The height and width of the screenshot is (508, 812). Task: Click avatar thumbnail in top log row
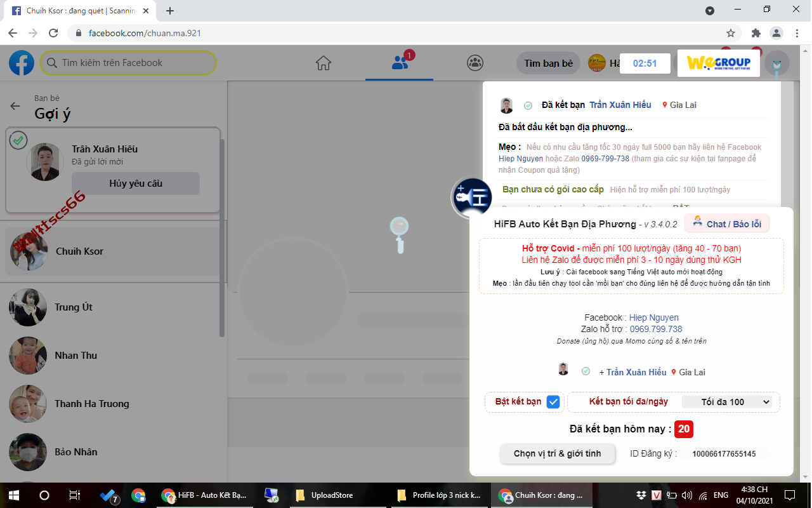pyautogui.click(x=506, y=105)
